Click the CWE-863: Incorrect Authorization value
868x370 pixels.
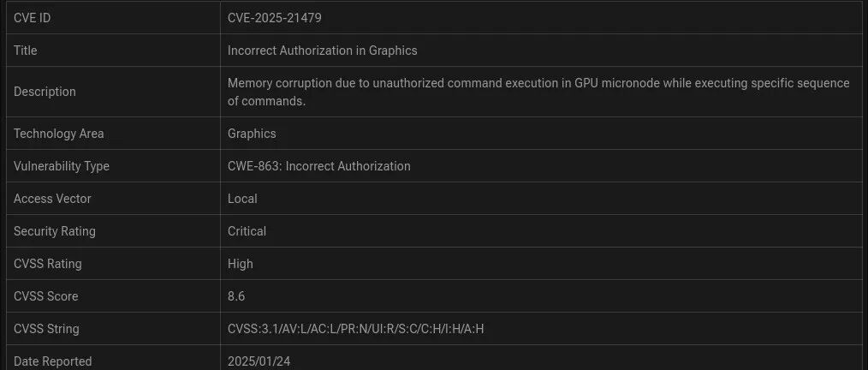tap(318, 166)
